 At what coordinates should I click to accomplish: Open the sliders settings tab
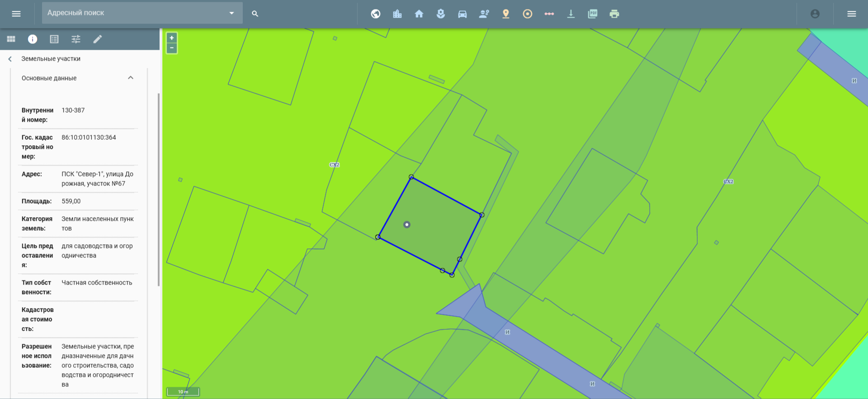click(x=76, y=39)
